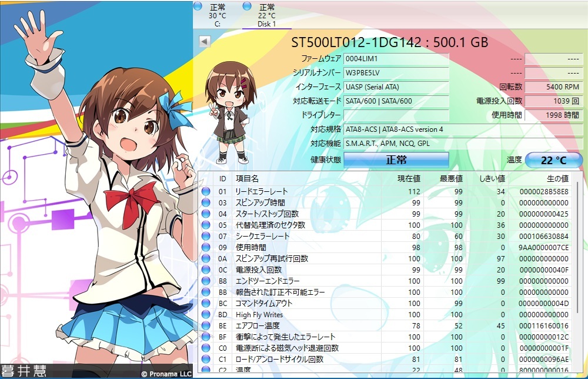Select the C: drive tab
This screenshot has height=379, width=588.
point(218,15)
